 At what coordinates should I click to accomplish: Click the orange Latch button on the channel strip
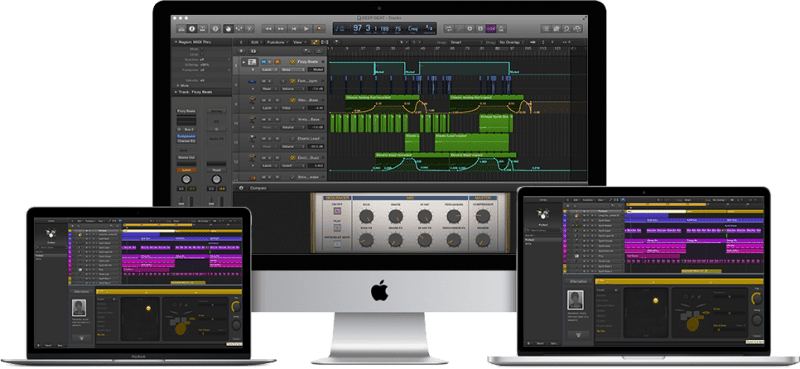pyautogui.click(x=186, y=170)
